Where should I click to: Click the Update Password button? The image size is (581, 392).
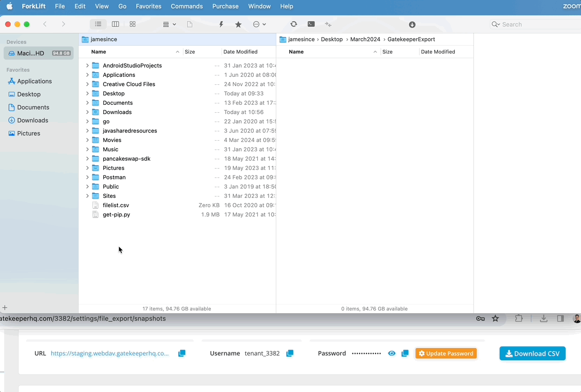click(x=446, y=353)
